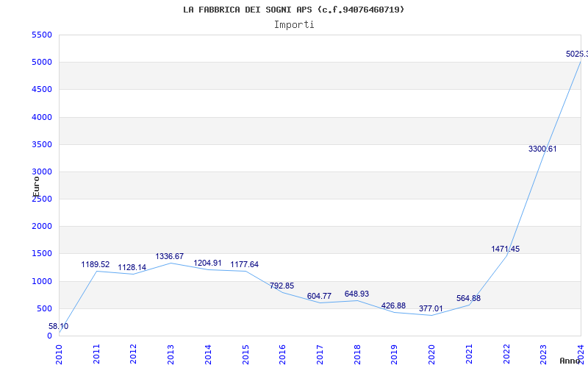Click the 426.88 value label
The width and height of the screenshot is (588, 368).
[393, 305]
